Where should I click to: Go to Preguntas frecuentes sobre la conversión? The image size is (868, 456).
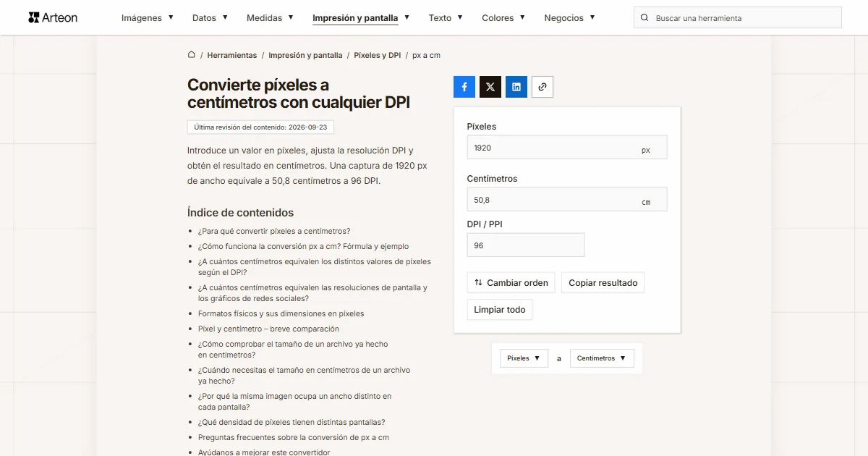[294, 437]
